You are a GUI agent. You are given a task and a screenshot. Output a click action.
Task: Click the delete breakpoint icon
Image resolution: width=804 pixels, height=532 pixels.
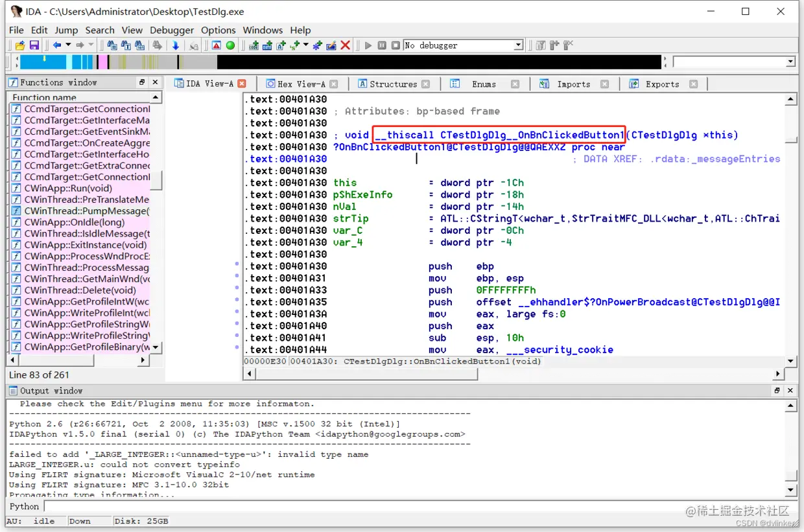pyautogui.click(x=568, y=45)
